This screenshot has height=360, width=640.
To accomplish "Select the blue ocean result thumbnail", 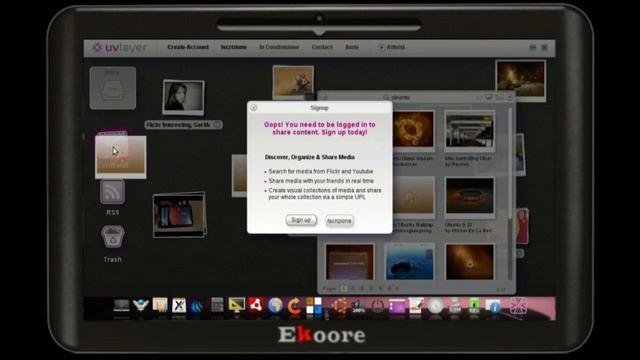I will tap(410, 262).
